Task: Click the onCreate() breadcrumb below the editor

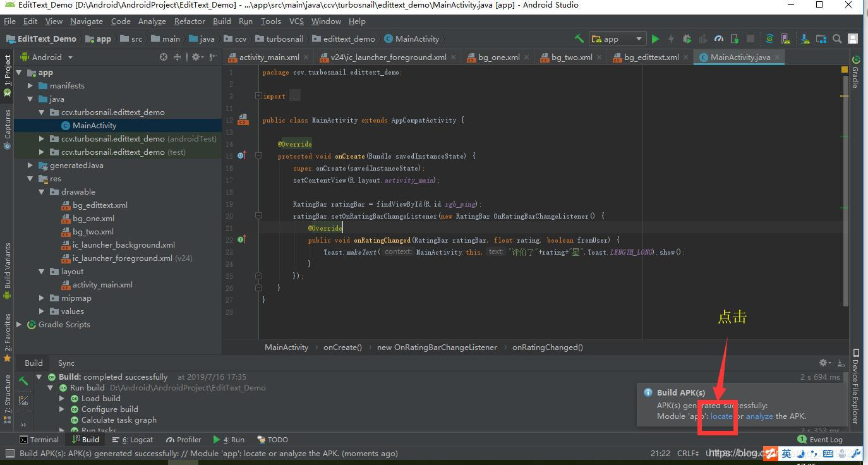Action: click(x=342, y=347)
